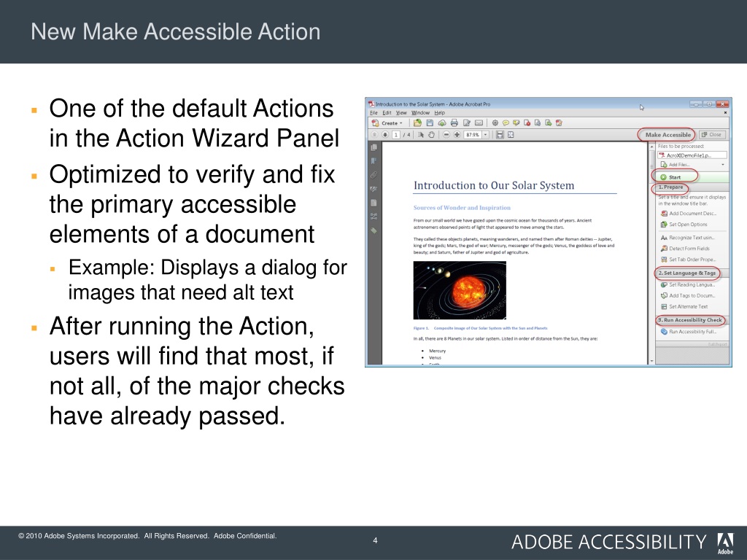
Task: Expand the Add Files dropdown arrow
Action: click(x=723, y=165)
